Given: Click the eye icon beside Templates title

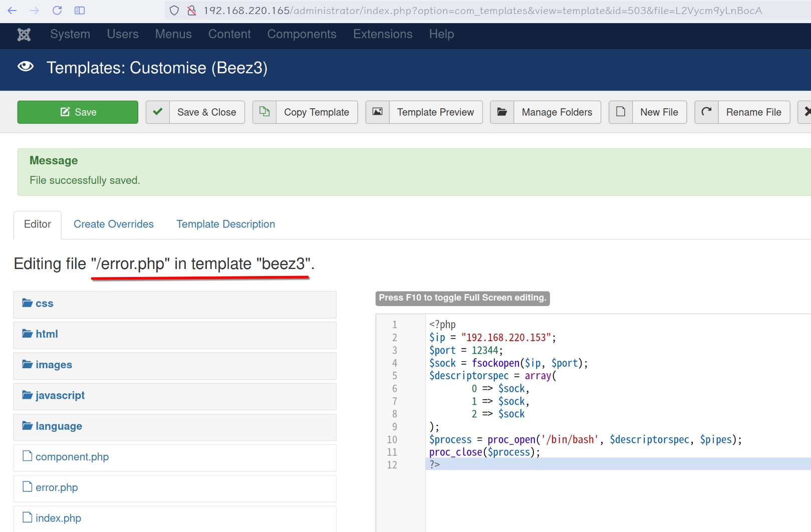Looking at the screenshot, I should click(26, 67).
